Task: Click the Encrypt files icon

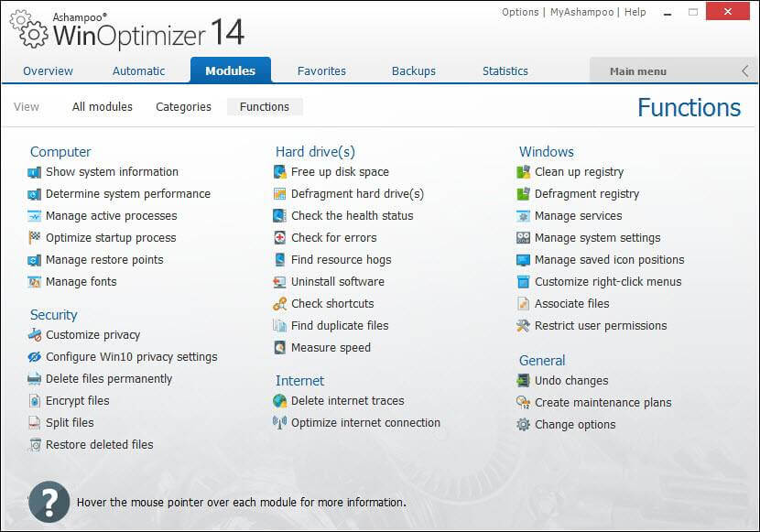Action: [35, 401]
